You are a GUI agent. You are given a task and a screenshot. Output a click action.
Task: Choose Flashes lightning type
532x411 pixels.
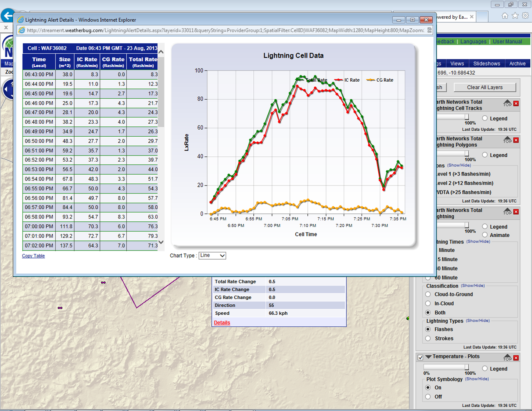(428, 329)
